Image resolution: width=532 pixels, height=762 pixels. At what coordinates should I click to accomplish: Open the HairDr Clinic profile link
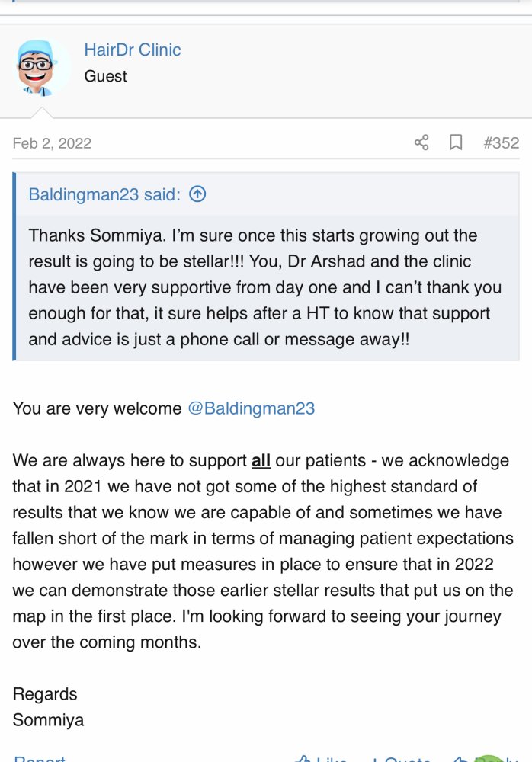133,50
